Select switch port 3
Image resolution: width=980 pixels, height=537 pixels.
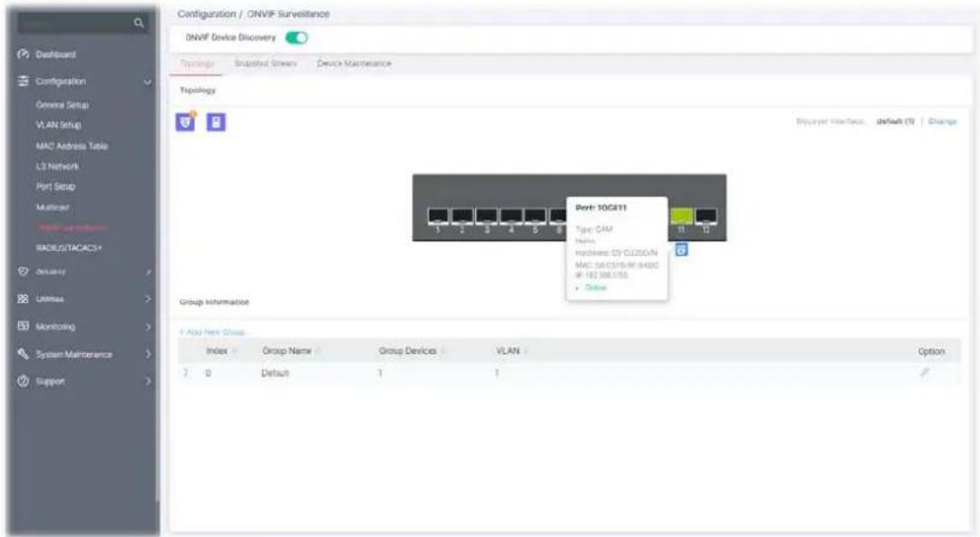click(487, 216)
